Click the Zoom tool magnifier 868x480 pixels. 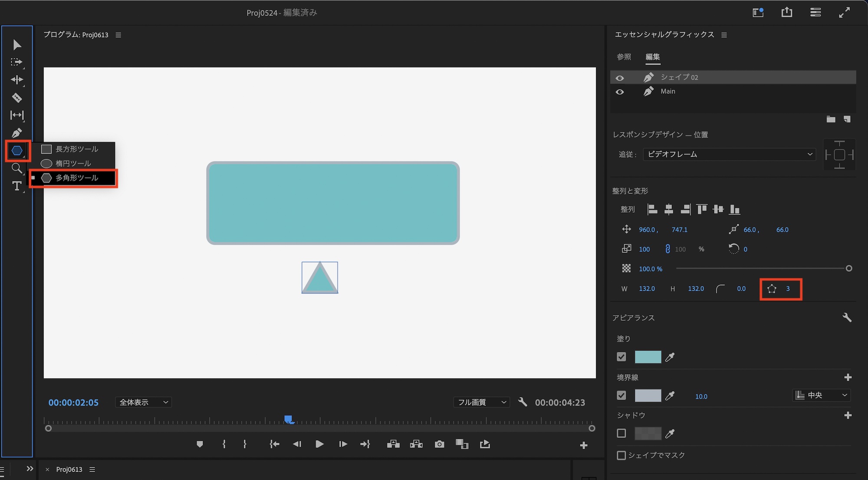click(x=17, y=168)
